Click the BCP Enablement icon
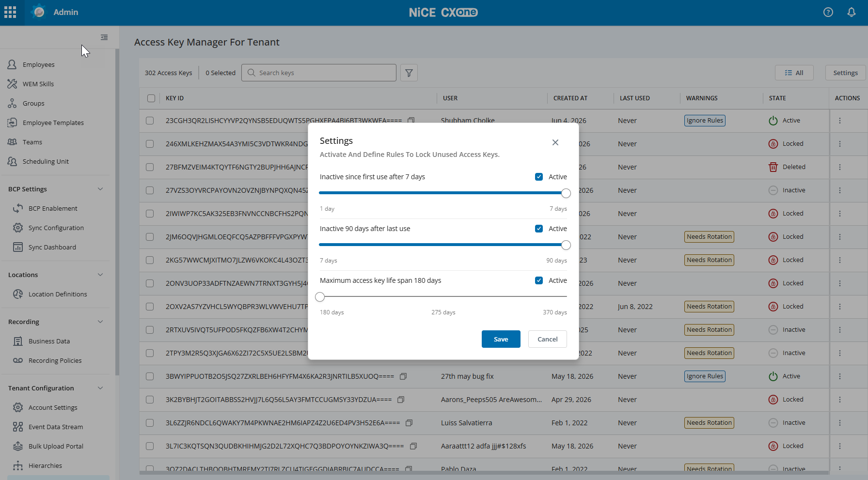 click(18, 208)
